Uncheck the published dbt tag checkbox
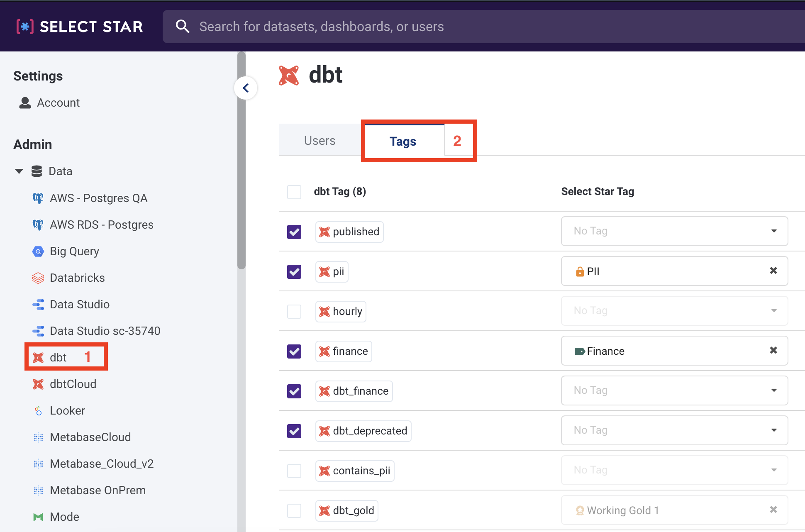Viewport: 805px width, 532px height. (x=294, y=232)
